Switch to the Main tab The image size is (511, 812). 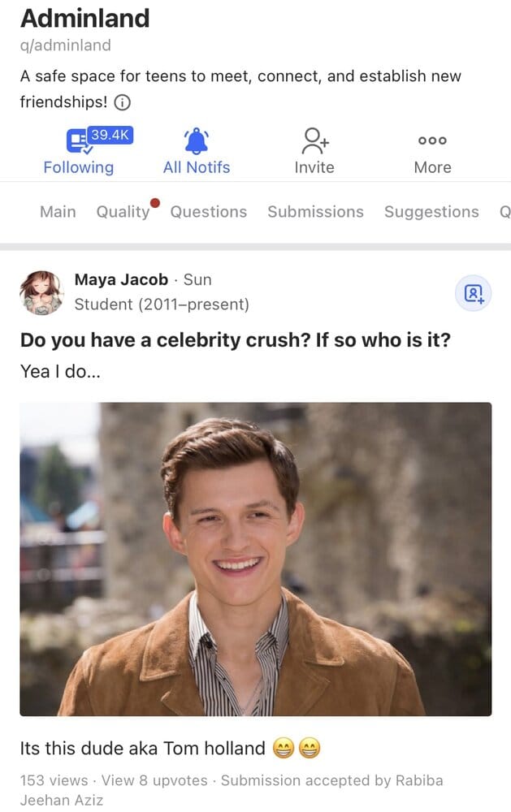[x=58, y=212]
